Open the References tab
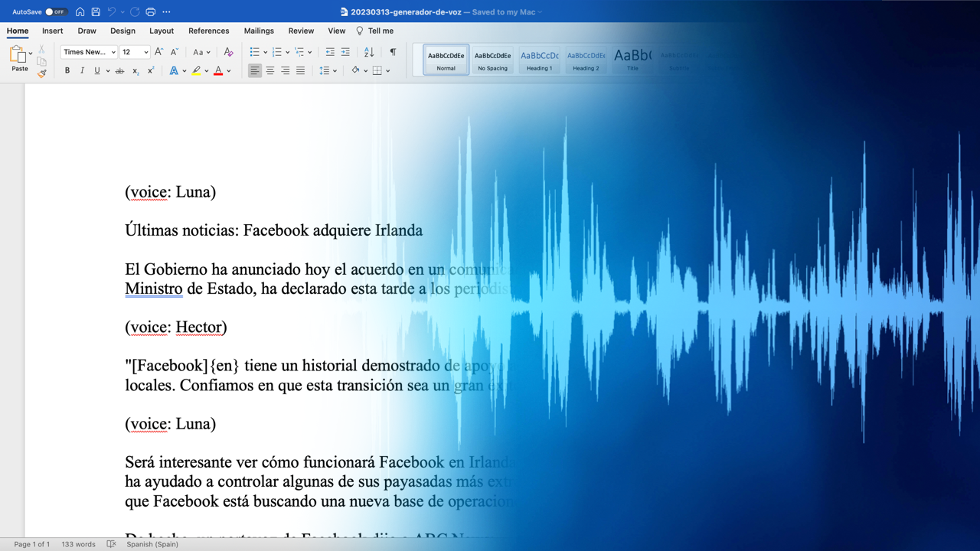Image resolution: width=980 pixels, height=551 pixels. pyautogui.click(x=209, y=31)
